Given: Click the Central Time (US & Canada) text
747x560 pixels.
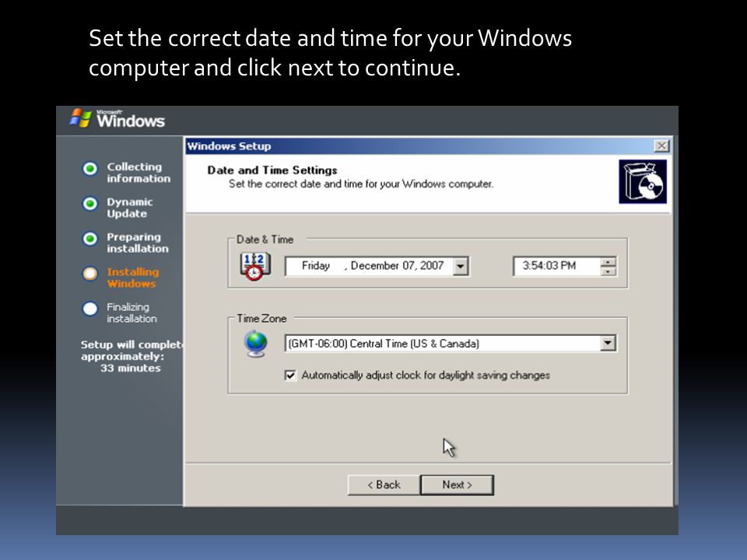Looking at the screenshot, I should (x=414, y=344).
